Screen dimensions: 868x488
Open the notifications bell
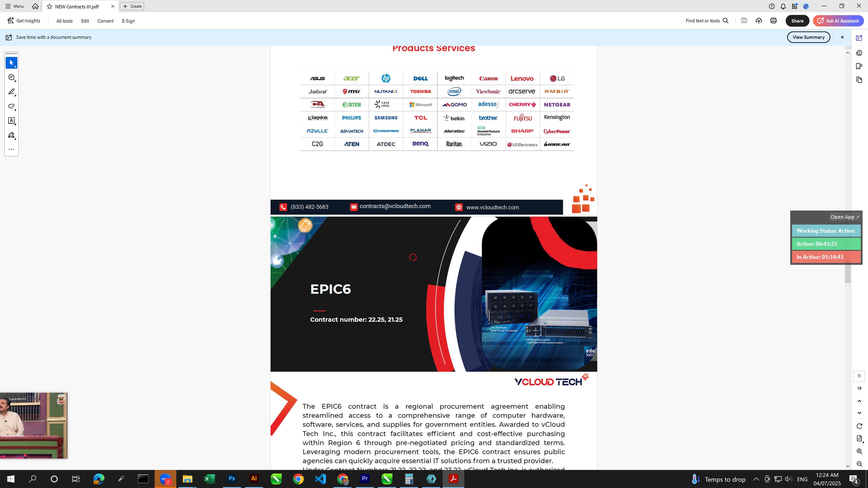(x=783, y=6)
